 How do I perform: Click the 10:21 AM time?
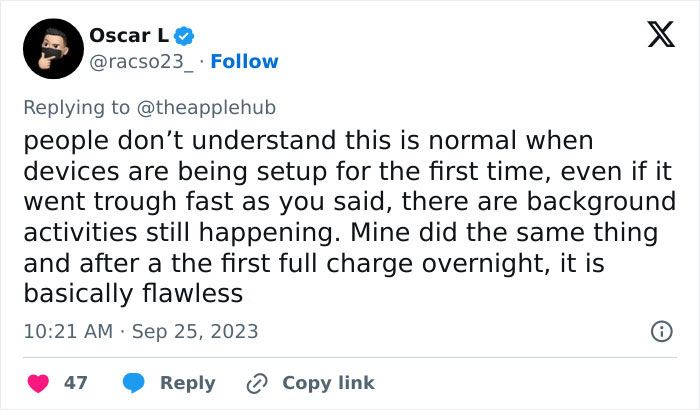click(66, 331)
